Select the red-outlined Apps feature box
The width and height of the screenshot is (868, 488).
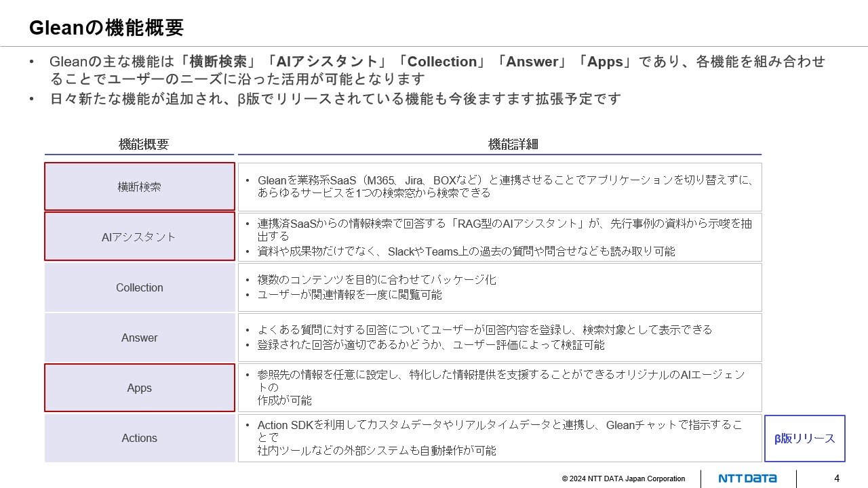click(140, 388)
